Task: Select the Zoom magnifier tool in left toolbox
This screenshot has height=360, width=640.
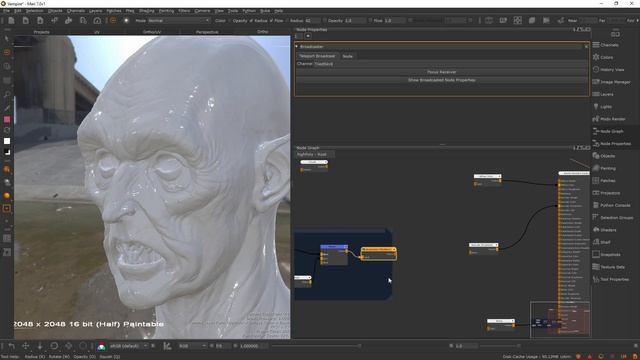Action: (x=7, y=94)
